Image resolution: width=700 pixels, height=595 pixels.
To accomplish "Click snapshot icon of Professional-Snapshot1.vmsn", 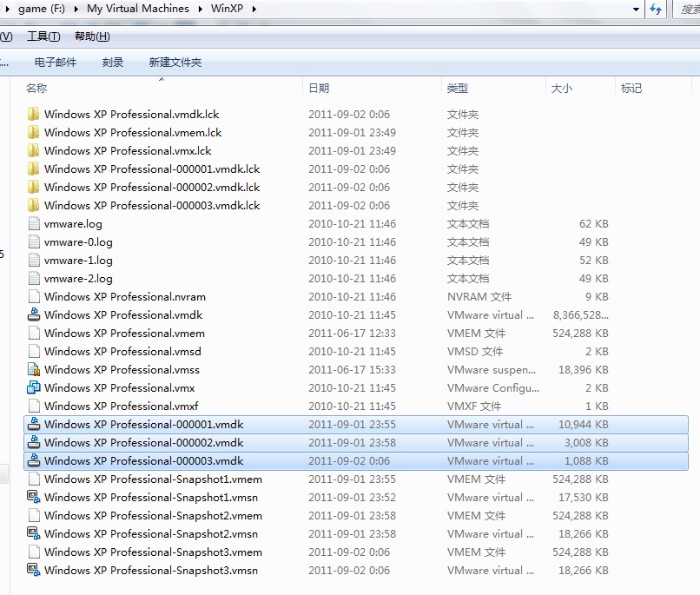I will 34,497.
